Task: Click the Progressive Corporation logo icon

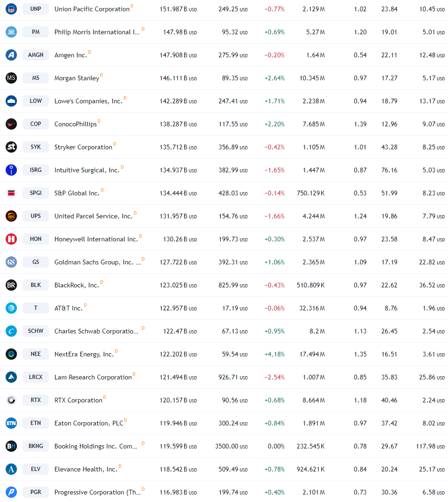Action: (11, 492)
